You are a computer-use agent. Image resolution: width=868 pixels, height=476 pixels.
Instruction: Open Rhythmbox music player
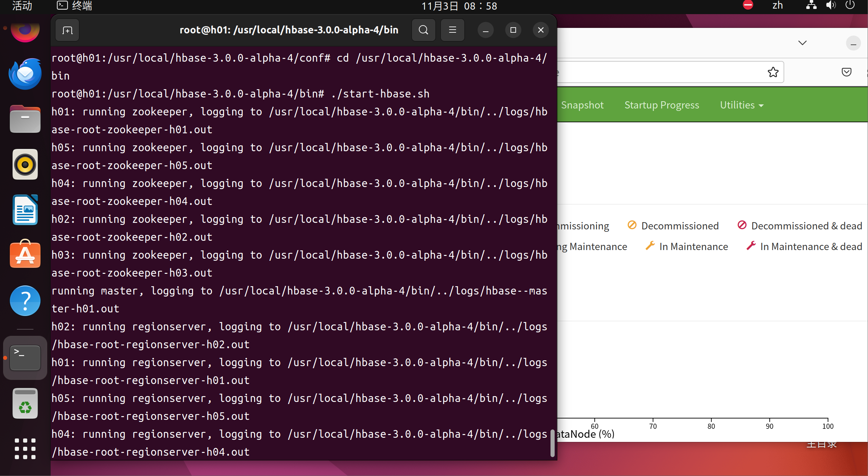[x=25, y=164]
